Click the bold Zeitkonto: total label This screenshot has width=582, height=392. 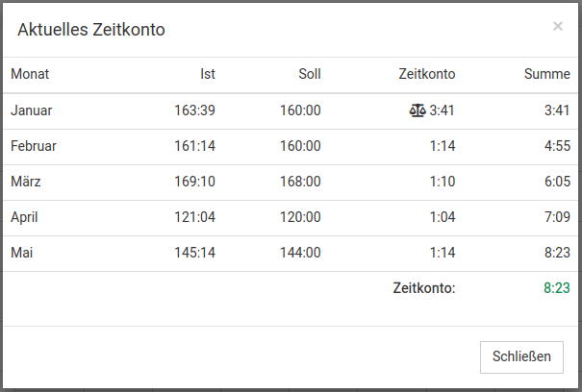(423, 288)
